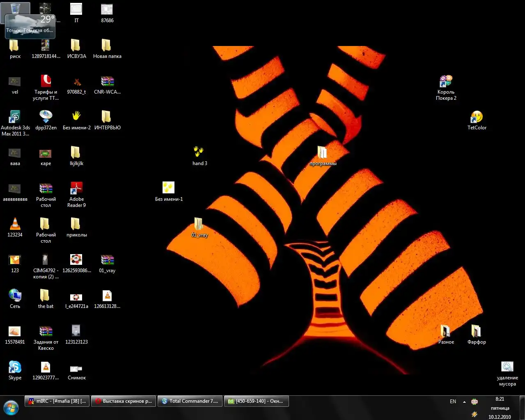Click the Томск weather gadget
525x420 pixels.
[30, 26]
